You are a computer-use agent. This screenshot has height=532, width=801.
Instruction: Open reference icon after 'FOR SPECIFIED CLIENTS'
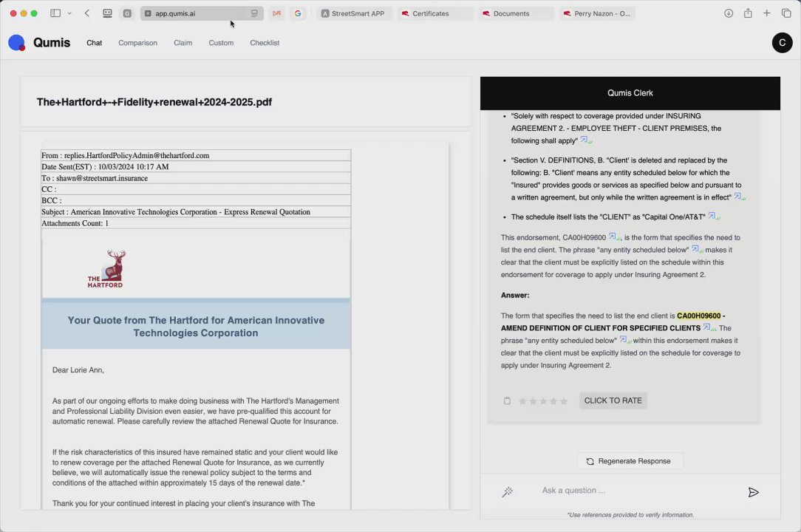click(709, 327)
